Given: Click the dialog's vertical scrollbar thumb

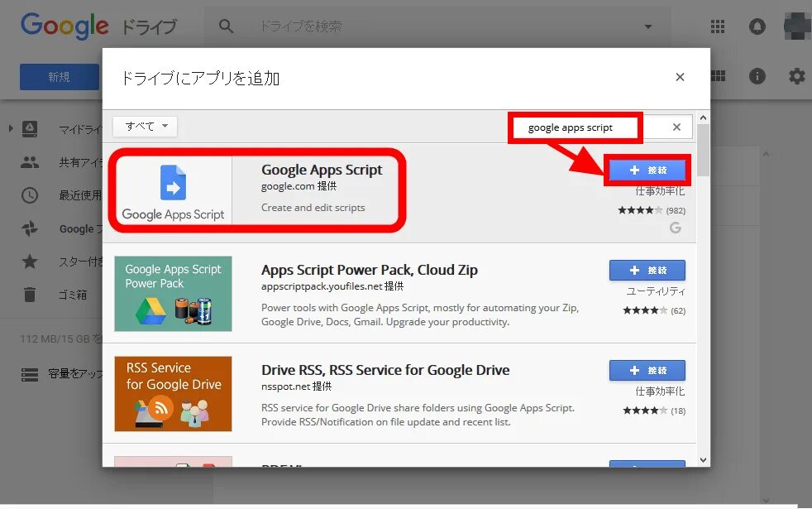Looking at the screenshot, I should point(703,151).
